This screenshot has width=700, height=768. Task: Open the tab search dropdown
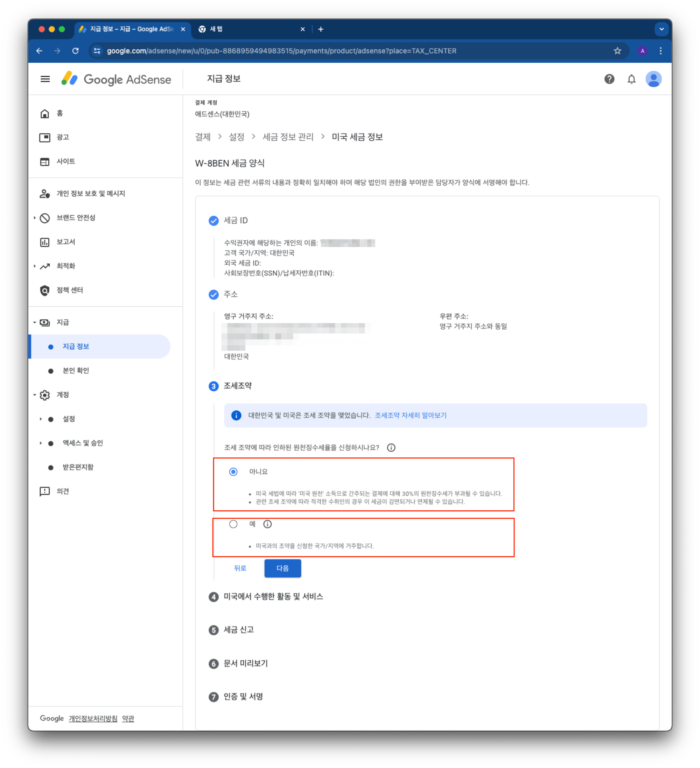[661, 29]
